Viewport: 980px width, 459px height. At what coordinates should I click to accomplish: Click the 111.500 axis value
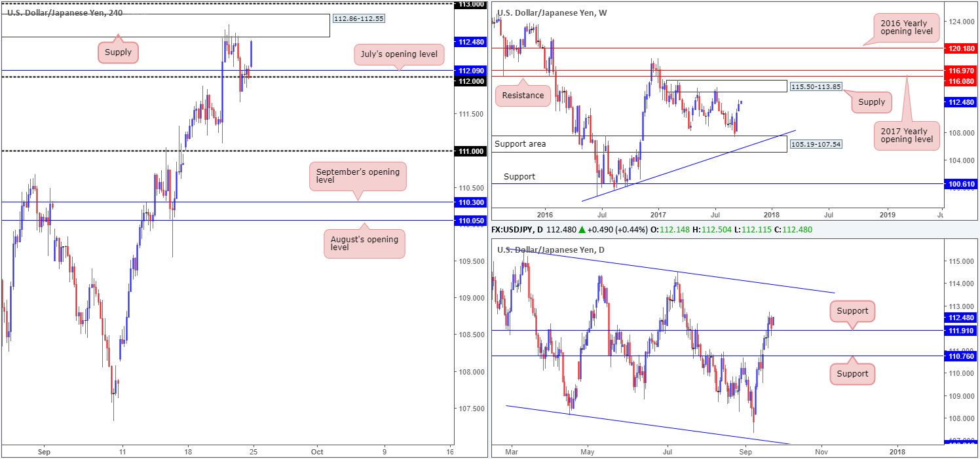click(472, 114)
